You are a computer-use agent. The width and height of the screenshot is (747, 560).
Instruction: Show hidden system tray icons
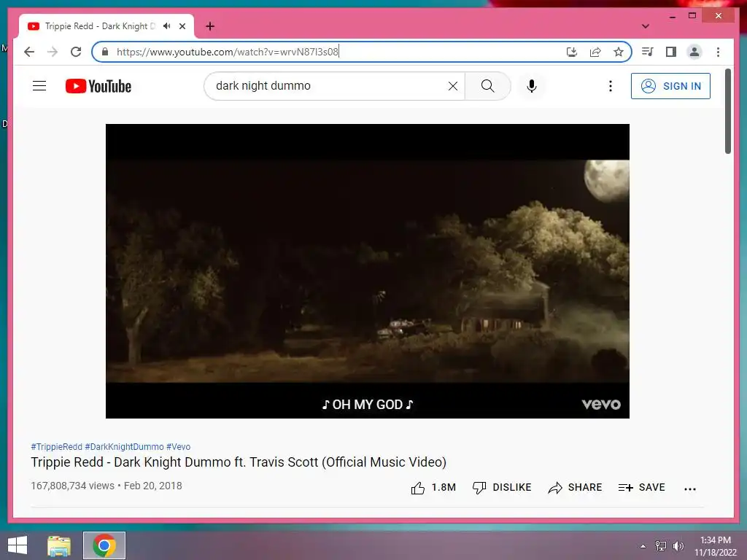[643, 546]
